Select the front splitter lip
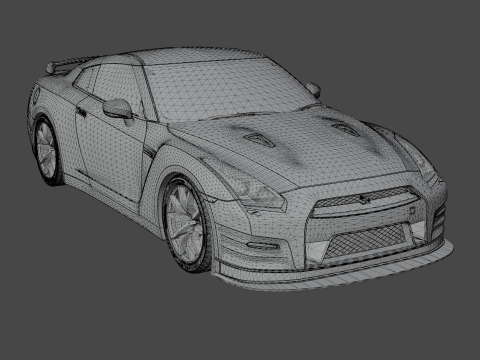The image size is (480, 360). pyautogui.click(x=333, y=270)
